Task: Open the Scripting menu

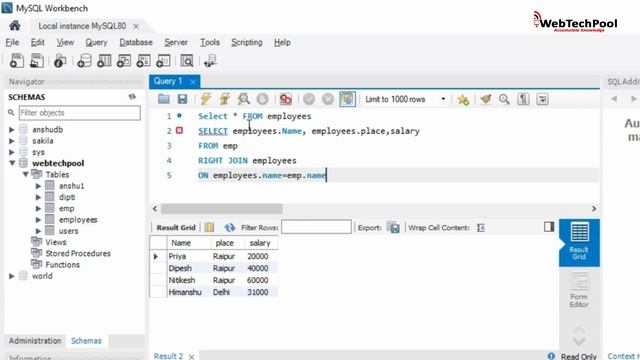Action: pyautogui.click(x=247, y=42)
